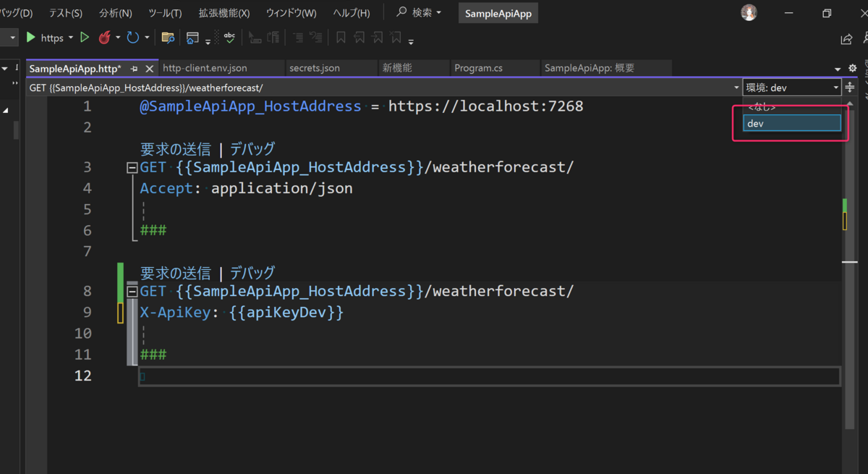Image resolution: width=868 pixels, height=474 pixels.
Task: Select dev in the environment list
Action: (792, 123)
